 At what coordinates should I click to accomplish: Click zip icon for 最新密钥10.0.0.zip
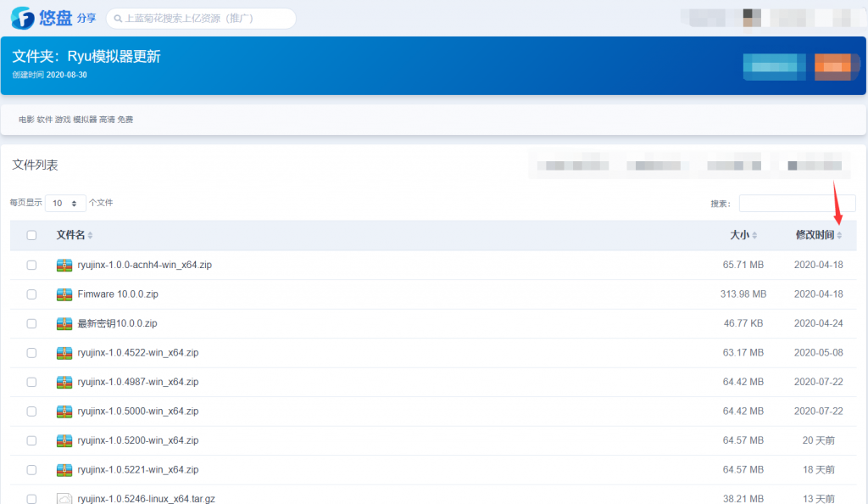64,324
